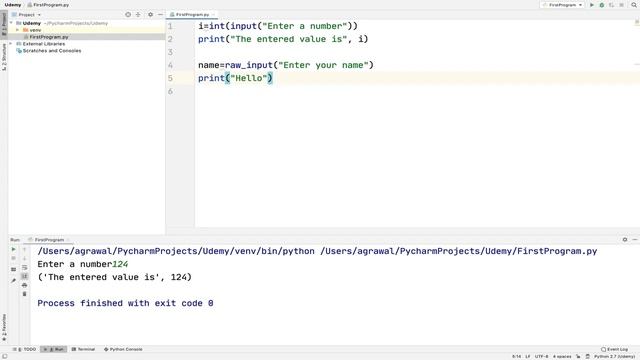Open Run panel gear settings

[625, 240]
